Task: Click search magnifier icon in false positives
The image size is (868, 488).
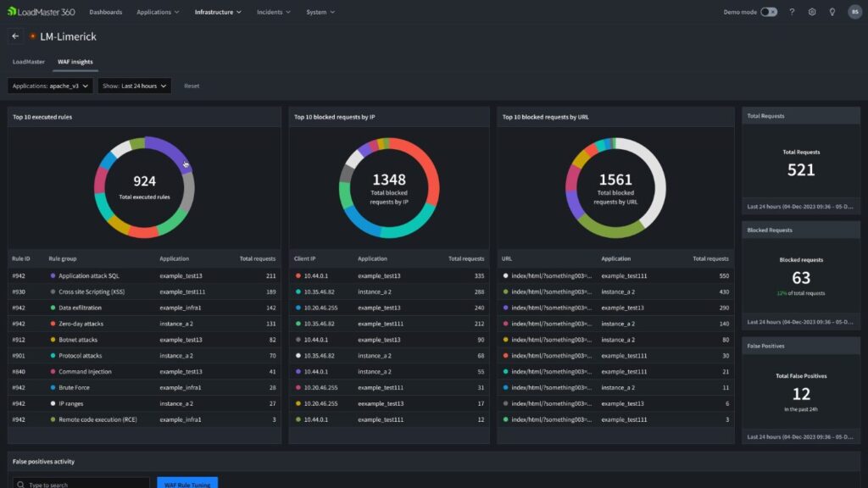Action: [20, 484]
